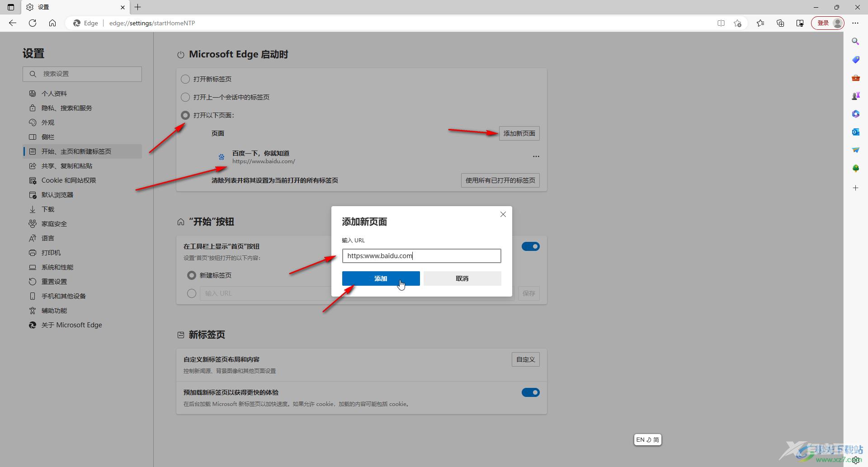Open sidebar Outlook icon
This screenshot has width=868, height=467.
(x=855, y=132)
